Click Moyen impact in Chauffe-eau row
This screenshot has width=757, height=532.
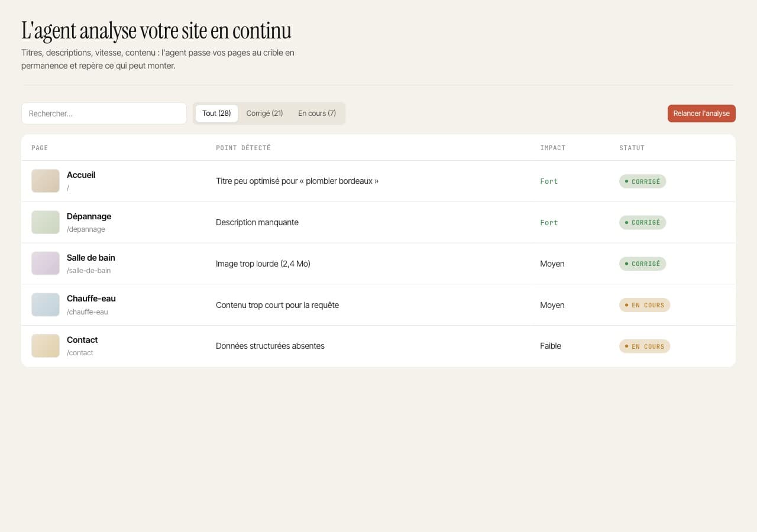coord(552,305)
